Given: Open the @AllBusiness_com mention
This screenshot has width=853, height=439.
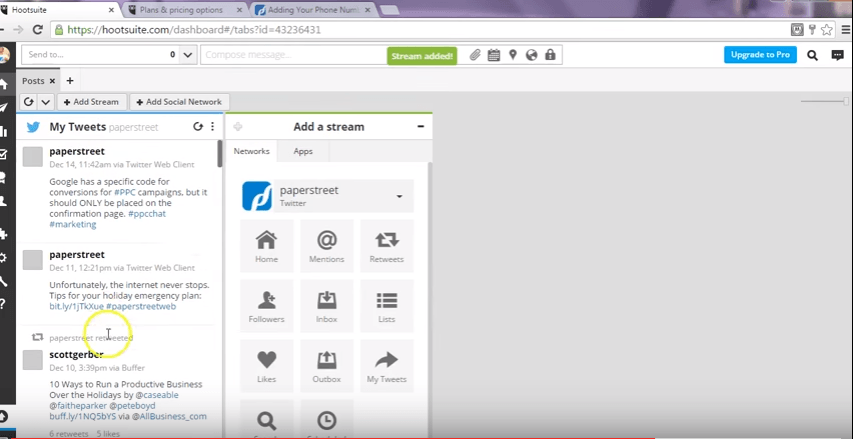Looking at the screenshot, I should (169, 416).
